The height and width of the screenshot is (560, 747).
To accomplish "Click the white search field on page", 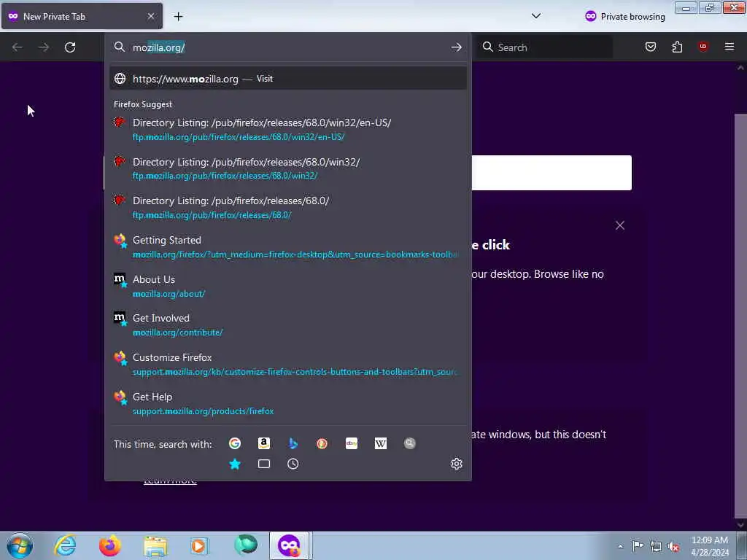I will pyautogui.click(x=551, y=172).
